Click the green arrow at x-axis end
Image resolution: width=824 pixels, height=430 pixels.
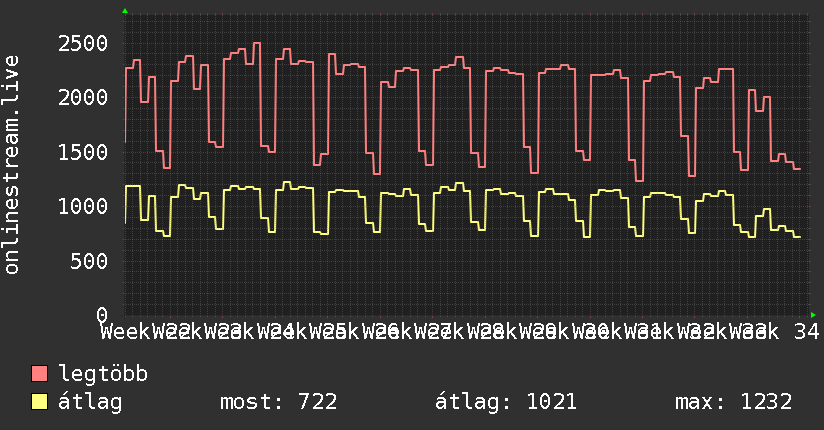click(x=813, y=315)
